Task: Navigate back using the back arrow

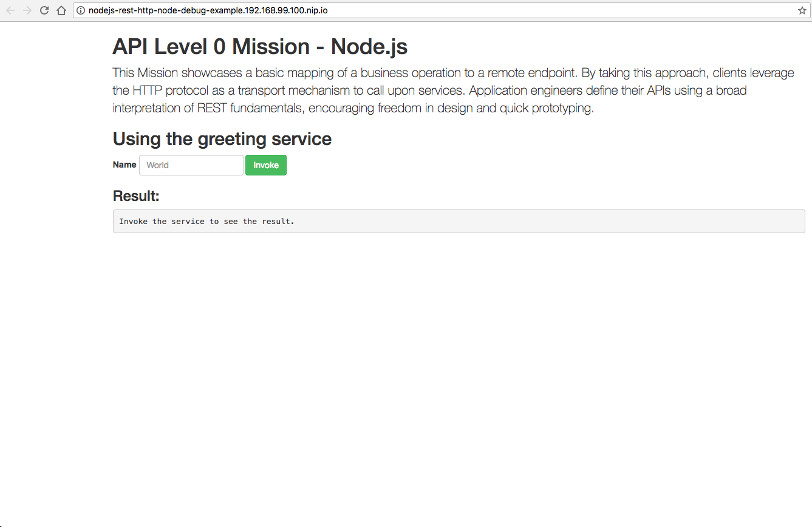Action: click(10, 10)
